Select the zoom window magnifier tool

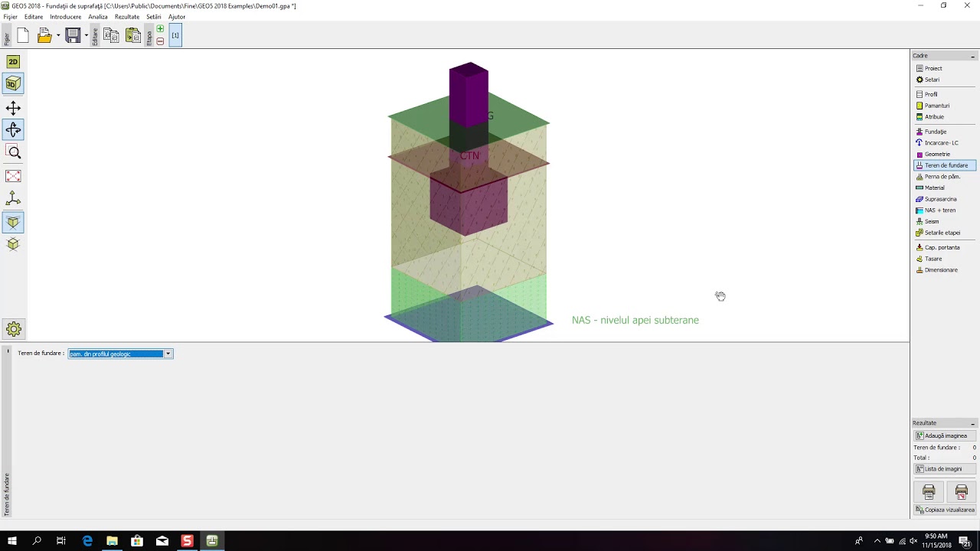pyautogui.click(x=13, y=152)
